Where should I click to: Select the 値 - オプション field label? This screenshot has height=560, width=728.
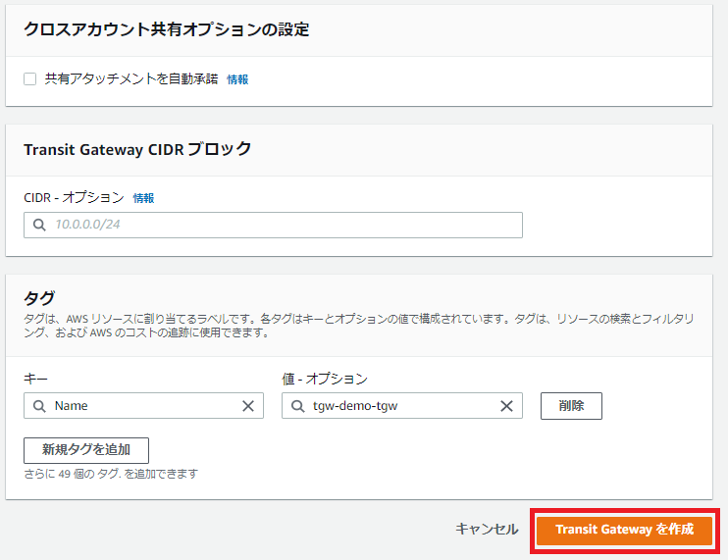coord(325,380)
